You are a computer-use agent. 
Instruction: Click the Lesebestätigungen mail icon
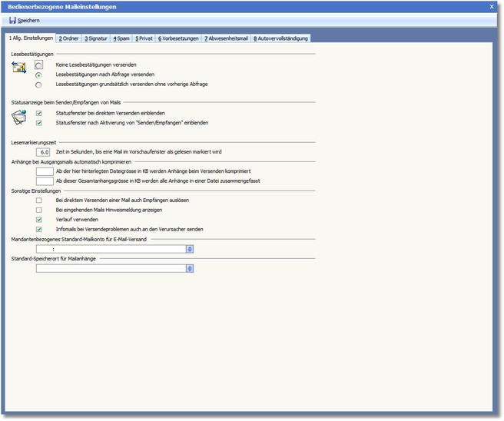[x=19, y=69]
